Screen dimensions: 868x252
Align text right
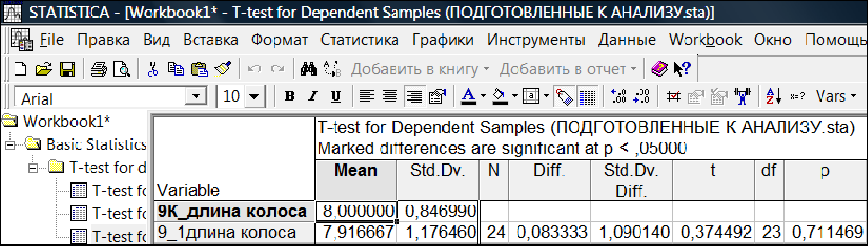click(x=414, y=96)
